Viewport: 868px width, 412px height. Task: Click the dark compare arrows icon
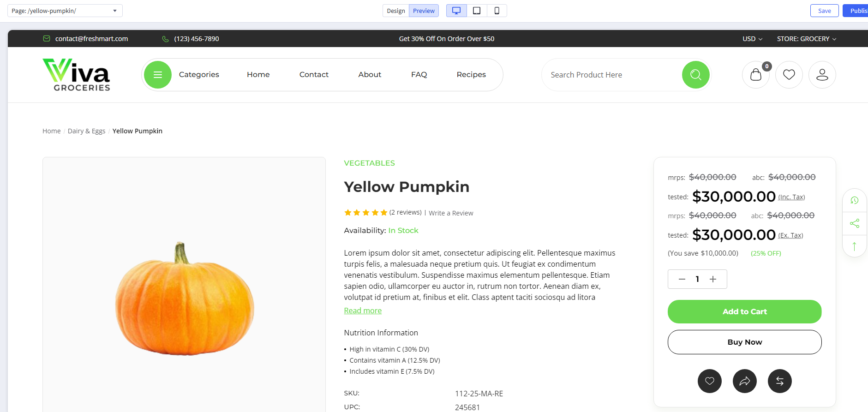780,381
